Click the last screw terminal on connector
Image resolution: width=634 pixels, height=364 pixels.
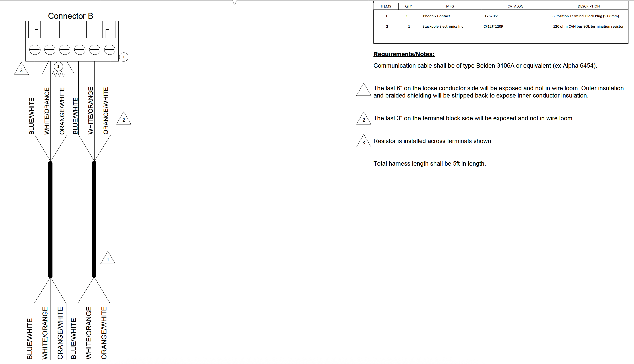[x=110, y=50]
